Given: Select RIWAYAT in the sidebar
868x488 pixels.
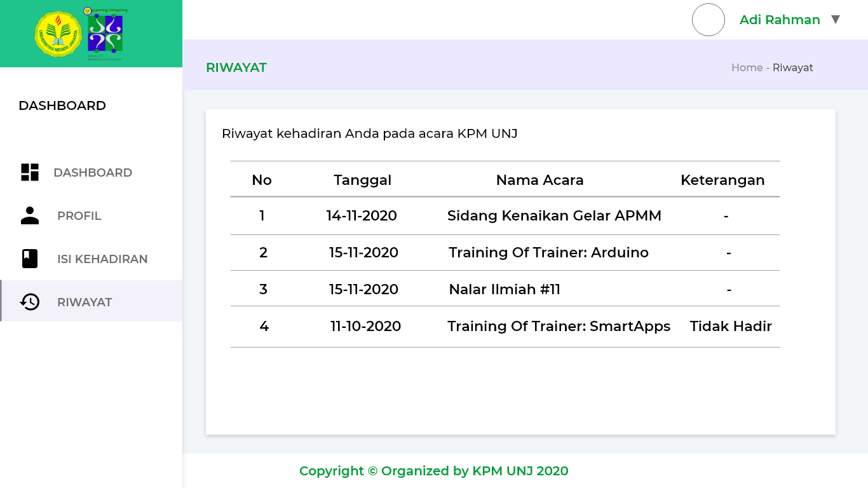Looking at the screenshot, I should coord(85,302).
